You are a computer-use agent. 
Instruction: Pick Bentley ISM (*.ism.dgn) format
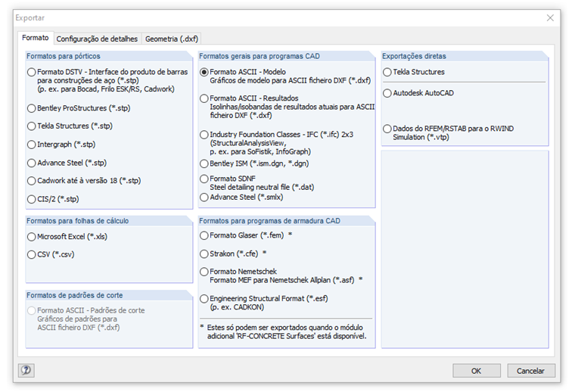click(x=204, y=163)
